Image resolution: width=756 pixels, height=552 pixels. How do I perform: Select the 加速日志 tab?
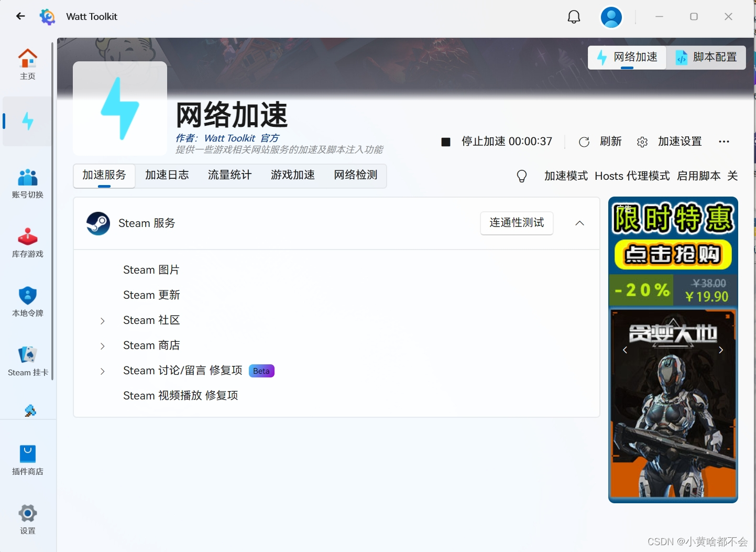(x=167, y=175)
